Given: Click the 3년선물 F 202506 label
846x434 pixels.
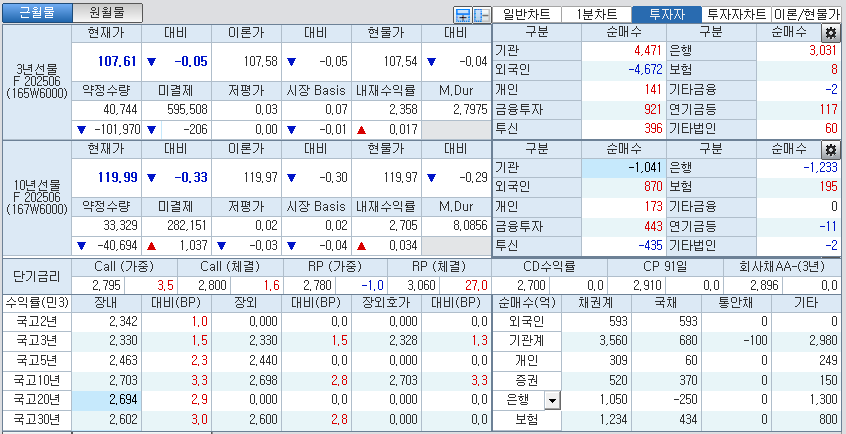Looking at the screenshot, I should click(37, 82).
